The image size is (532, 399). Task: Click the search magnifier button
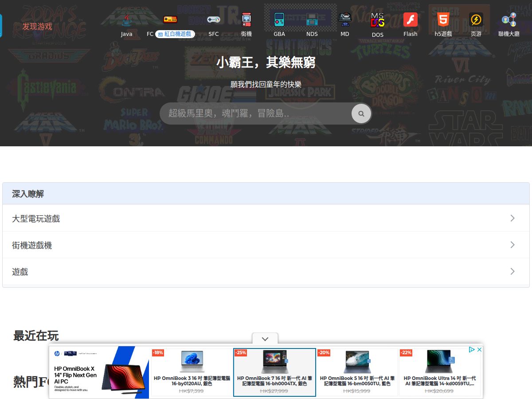(x=361, y=113)
